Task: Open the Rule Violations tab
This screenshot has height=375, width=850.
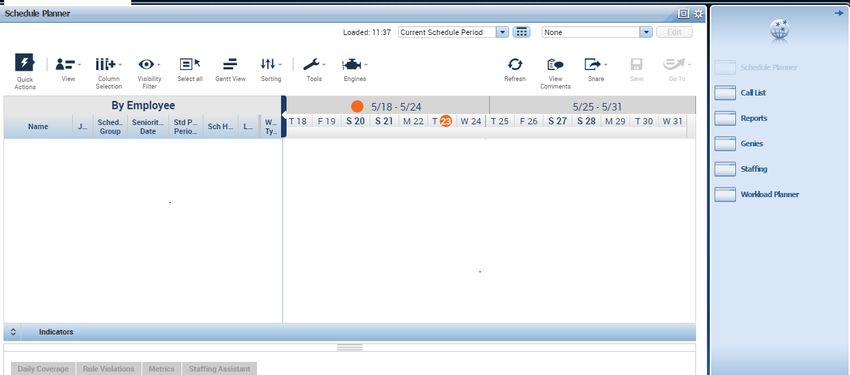Action: 108,368
